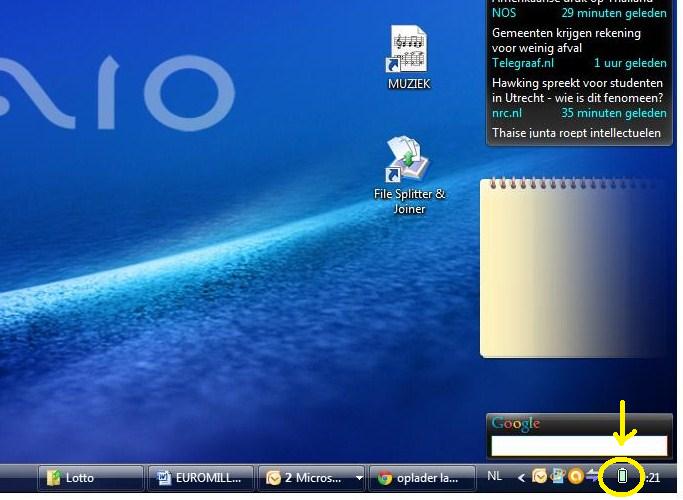Select the File Splitter & Joiner shortcut
Viewport: 683px width, 500px height.
click(409, 176)
